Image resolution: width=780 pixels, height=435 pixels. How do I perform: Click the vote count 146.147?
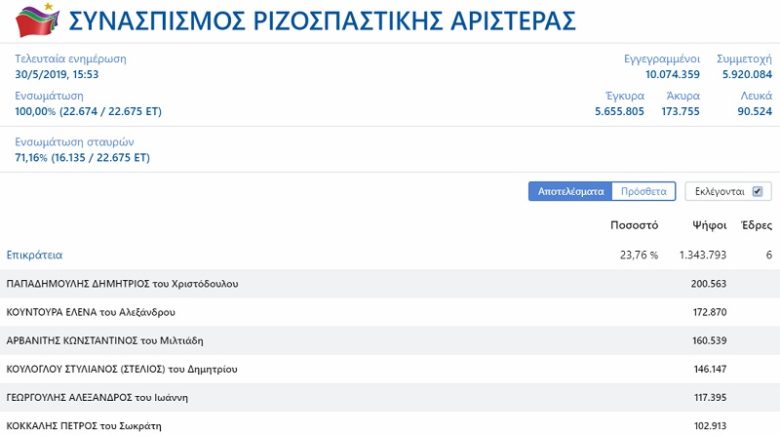(710, 369)
